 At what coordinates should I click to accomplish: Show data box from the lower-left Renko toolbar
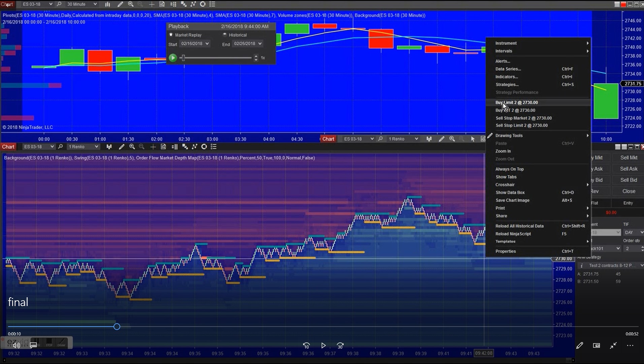pyautogui.click(x=163, y=147)
